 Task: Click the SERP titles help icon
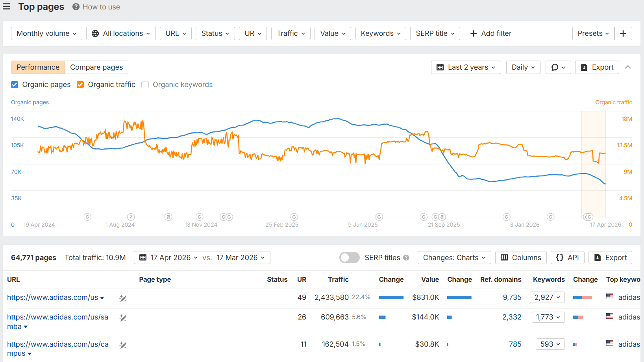(x=406, y=258)
